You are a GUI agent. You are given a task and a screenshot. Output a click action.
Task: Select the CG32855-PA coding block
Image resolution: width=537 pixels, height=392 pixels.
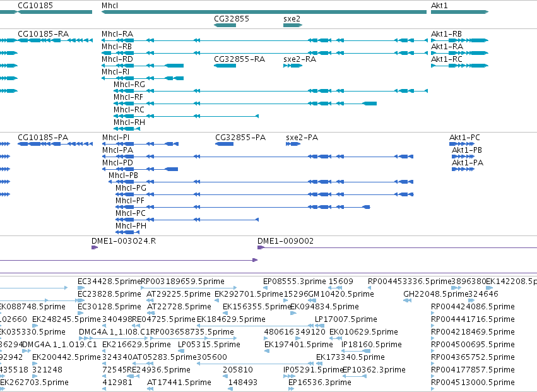[x=224, y=144]
